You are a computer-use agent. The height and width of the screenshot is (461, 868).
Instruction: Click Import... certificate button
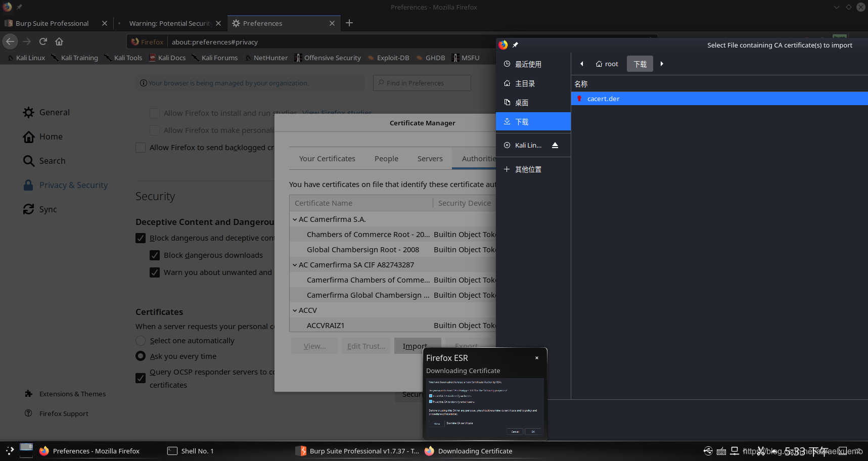(x=417, y=346)
